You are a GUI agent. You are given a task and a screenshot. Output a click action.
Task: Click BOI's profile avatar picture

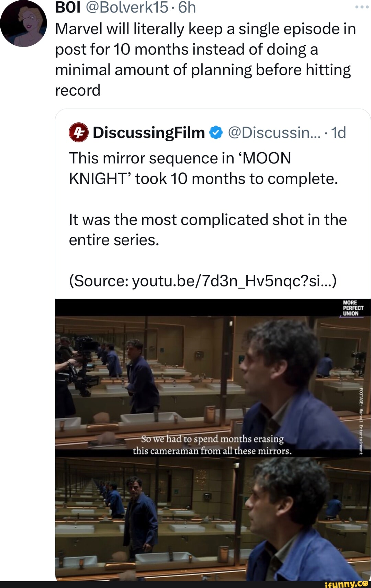pyautogui.click(x=23, y=23)
